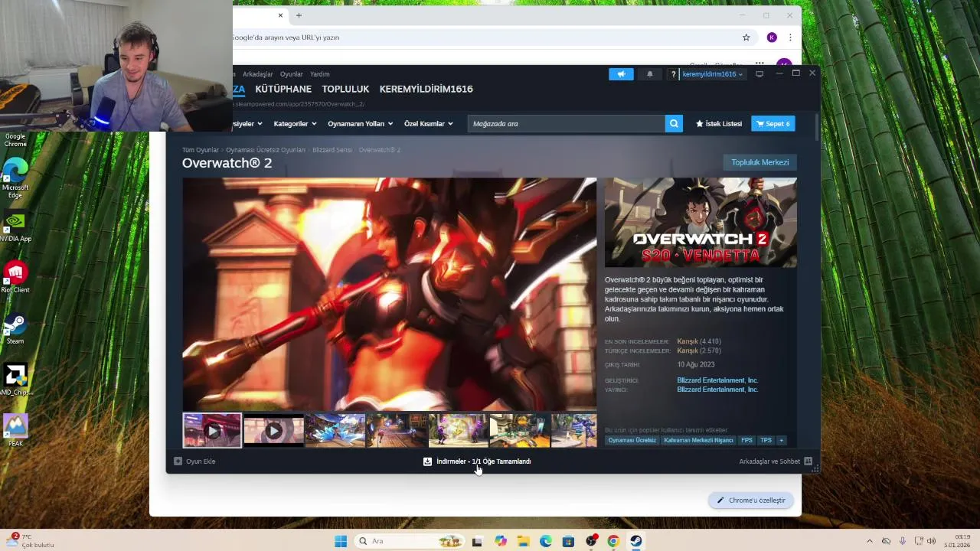980x551 pixels.
Task: Launch Copilot from the taskbar
Action: coord(501,541)
